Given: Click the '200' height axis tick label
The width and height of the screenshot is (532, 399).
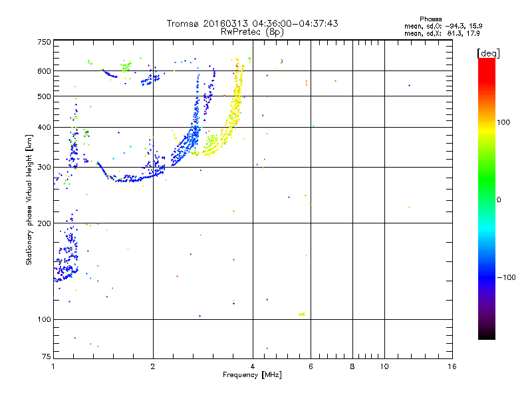Looking at the screenshot, I should pyautogui.click(x=44, y=223).
